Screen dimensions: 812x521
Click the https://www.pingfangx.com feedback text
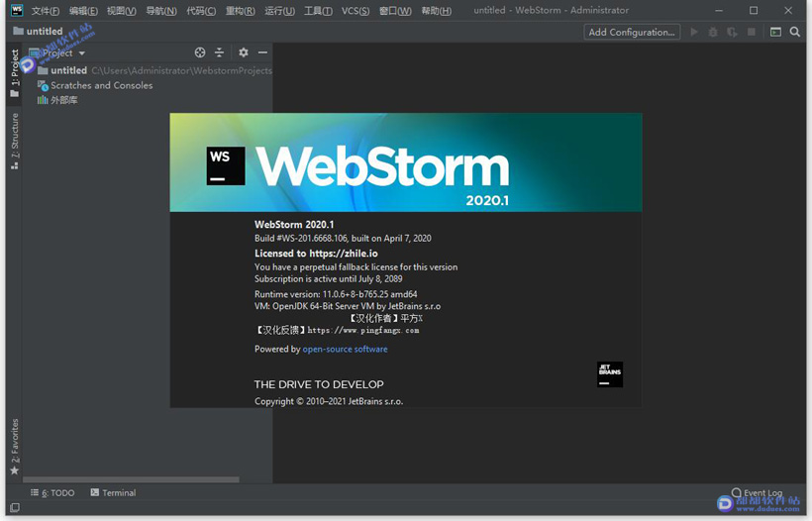(x=363, y=330)
